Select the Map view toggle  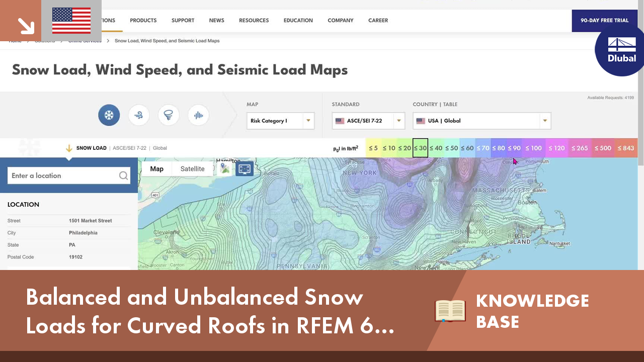(156, 168)
